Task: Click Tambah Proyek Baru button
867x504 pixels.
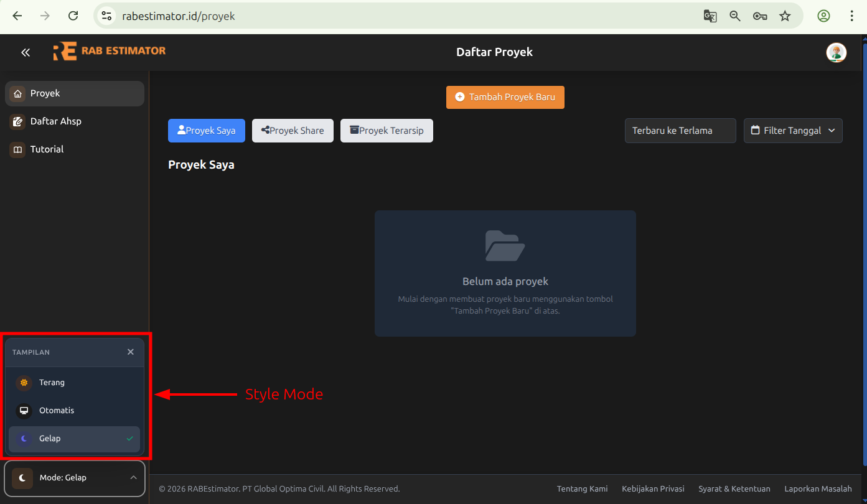Action: pos(505,97)
